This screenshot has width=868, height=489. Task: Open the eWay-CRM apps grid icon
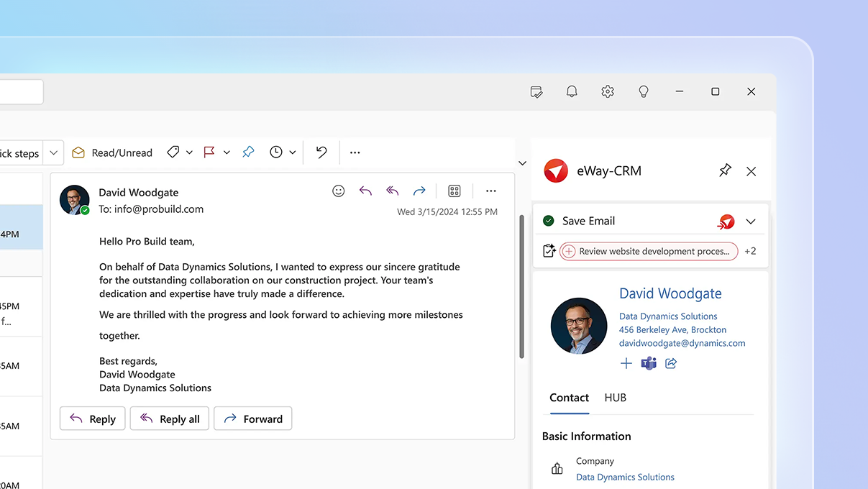click(x=454, y=191)
